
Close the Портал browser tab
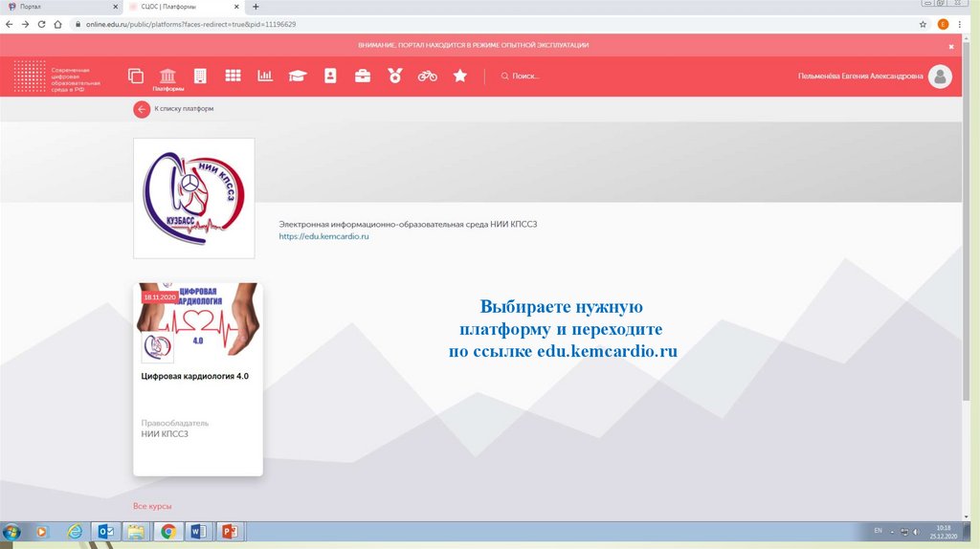pos(115,7)
